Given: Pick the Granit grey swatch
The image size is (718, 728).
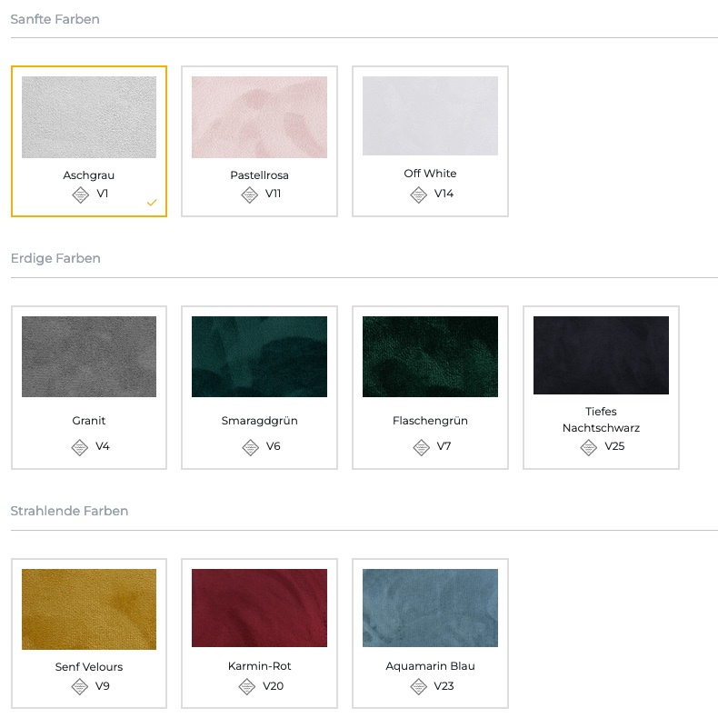Looking at the screenshot, I should tap(89, 356).
